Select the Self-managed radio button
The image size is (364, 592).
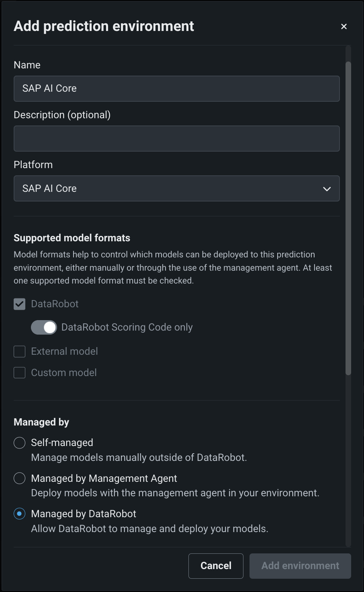pyautogui.click(x=20, y=443)
